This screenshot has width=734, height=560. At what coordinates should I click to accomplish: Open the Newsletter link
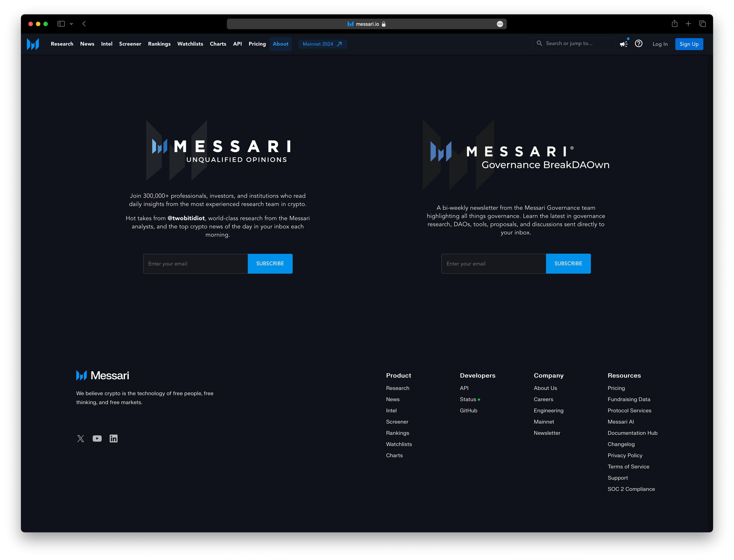pos(547,433)
